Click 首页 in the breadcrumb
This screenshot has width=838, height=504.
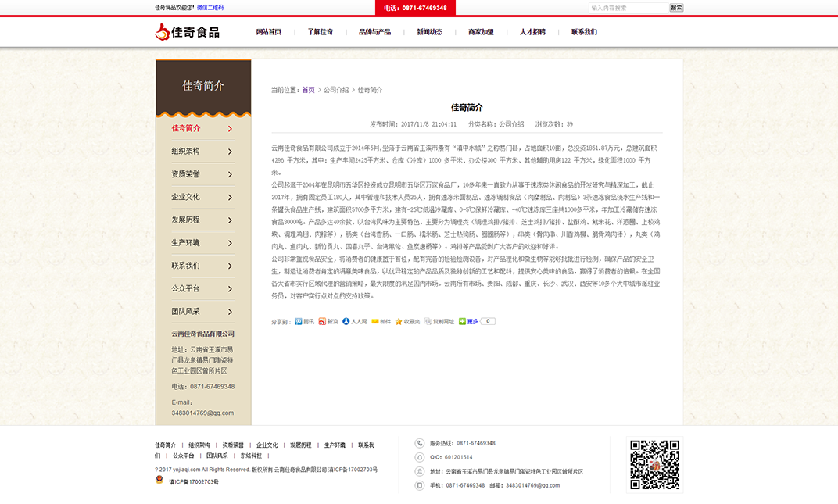click(x=309, y=90)
